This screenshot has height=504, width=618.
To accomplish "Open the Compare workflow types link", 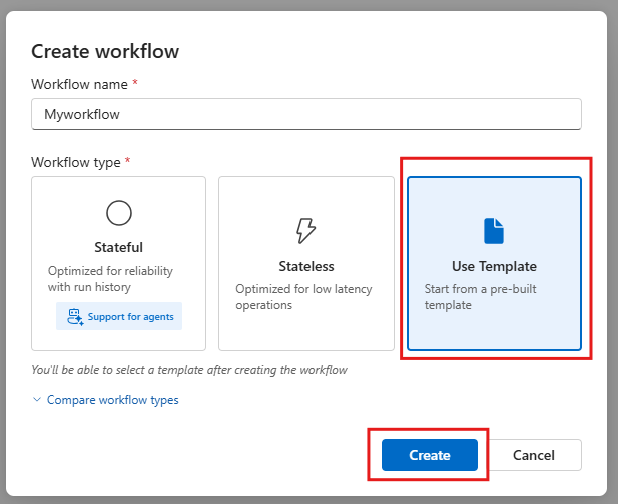I will click(113, 400).
